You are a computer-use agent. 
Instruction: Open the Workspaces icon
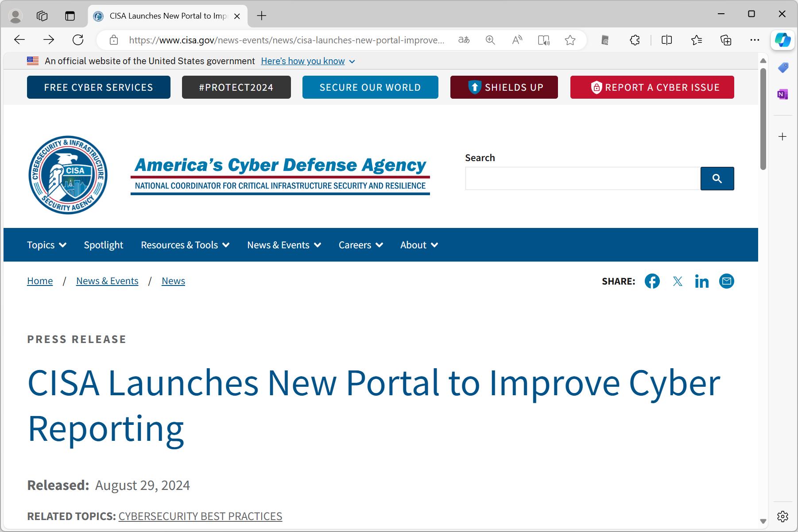pyautogui.click(x=42, y=16)
